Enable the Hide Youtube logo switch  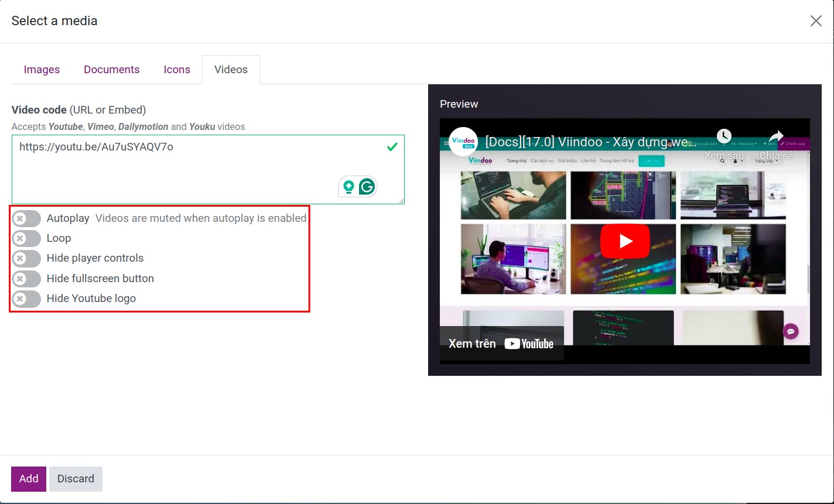26,299
